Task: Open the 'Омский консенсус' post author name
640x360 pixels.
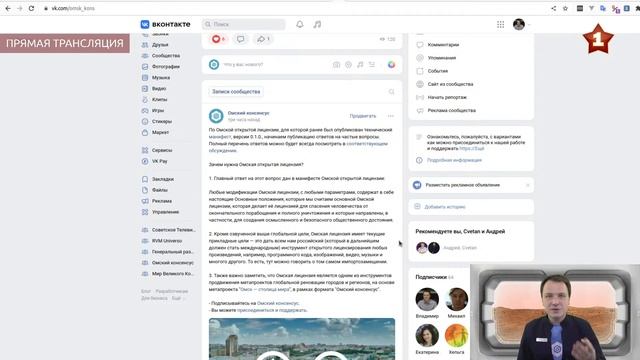Action: click(248, 113)
